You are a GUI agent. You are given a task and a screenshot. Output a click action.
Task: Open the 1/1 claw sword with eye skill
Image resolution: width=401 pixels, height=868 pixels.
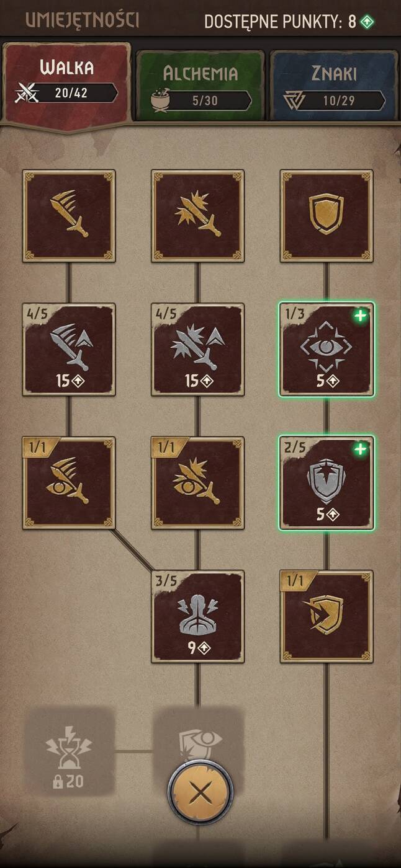coord(69,483)
